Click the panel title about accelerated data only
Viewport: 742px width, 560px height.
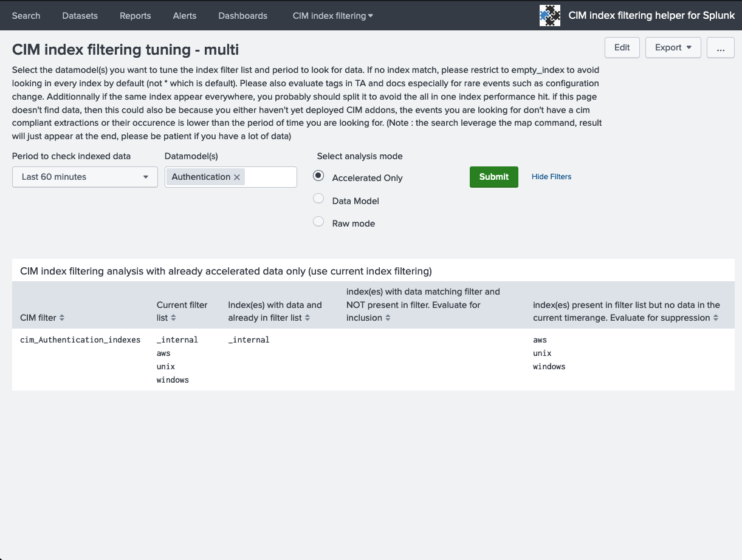pos(226,271)
